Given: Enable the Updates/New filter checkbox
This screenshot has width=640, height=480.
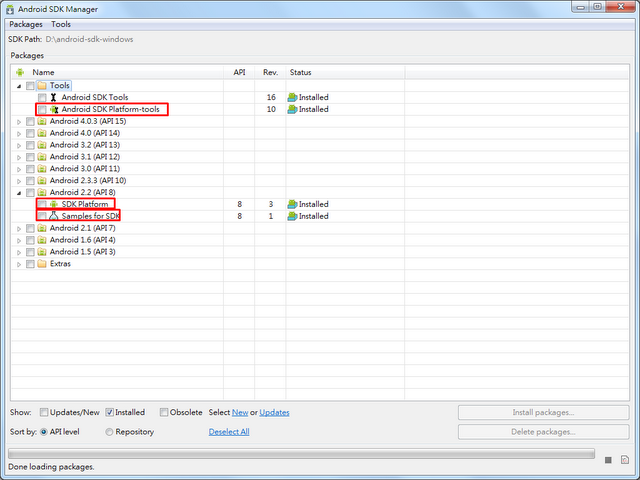Looking at the screenshot, I should coord(44,412).
